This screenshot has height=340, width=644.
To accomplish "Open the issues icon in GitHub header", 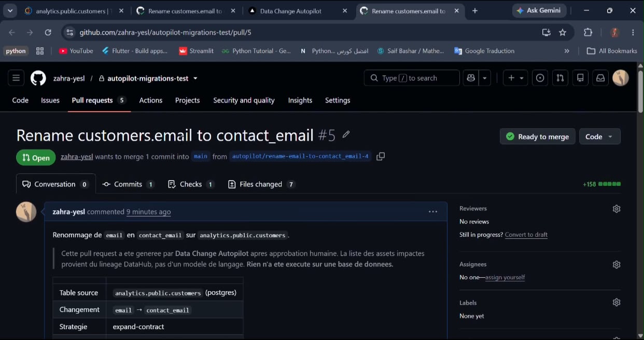I will click(x=540, y=78).
